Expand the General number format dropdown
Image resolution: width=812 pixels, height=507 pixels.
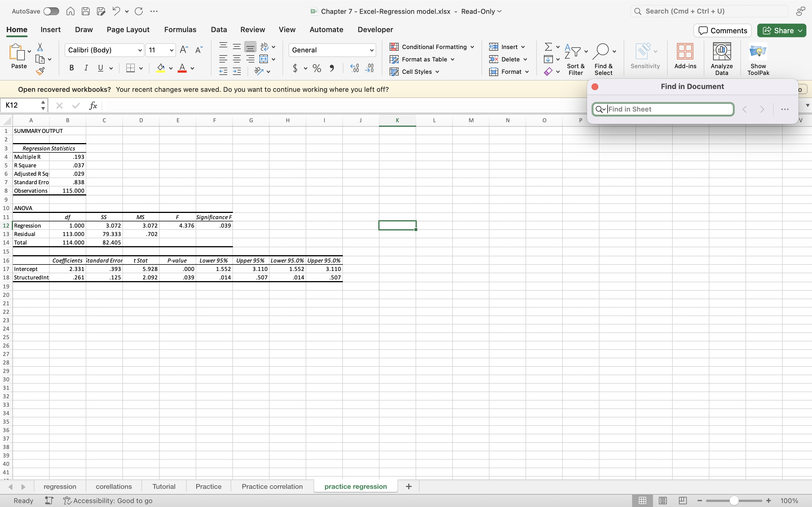[x=371, y=50]
